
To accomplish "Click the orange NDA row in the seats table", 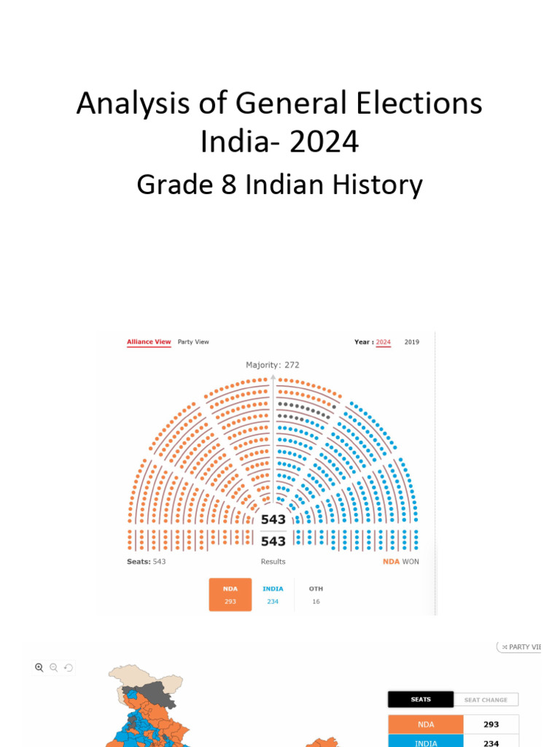I will [x=425, y=725].
